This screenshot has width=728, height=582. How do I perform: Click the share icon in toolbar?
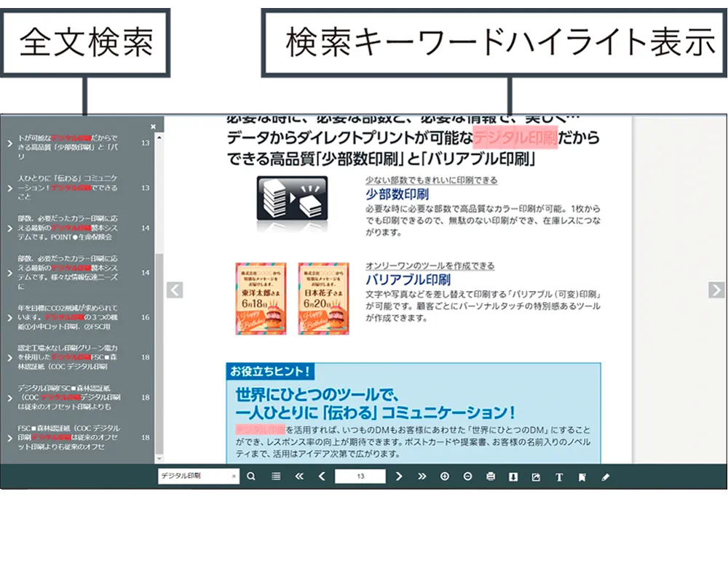pyautogui.click(x=537, y=477)
